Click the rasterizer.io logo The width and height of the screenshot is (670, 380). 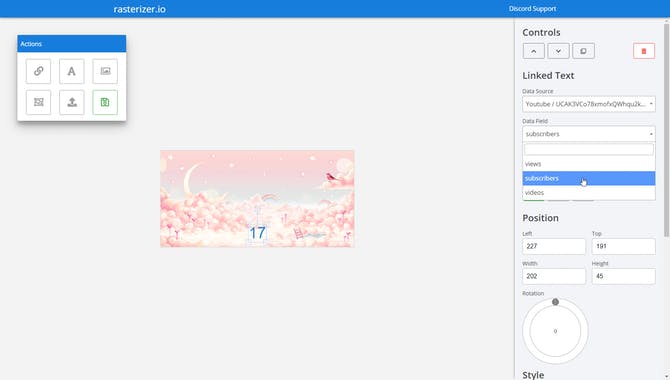(139, 9)
